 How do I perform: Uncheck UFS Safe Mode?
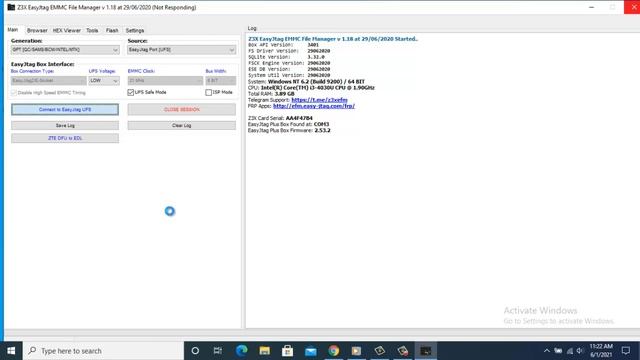pos(131,92)
